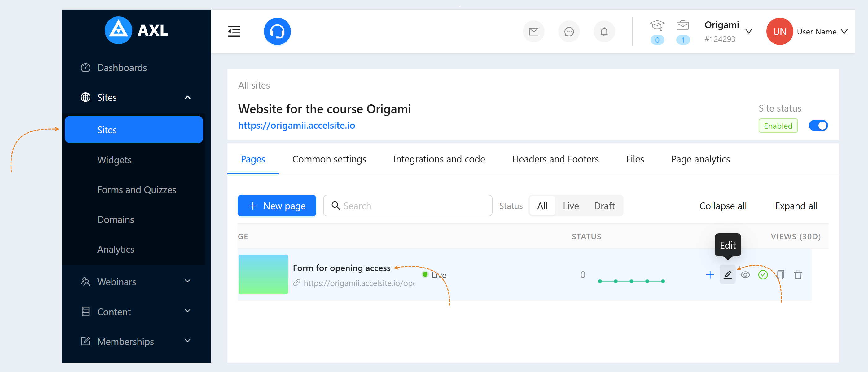
Task: Open Forms and Quizzes
Action: click(137, 189)
